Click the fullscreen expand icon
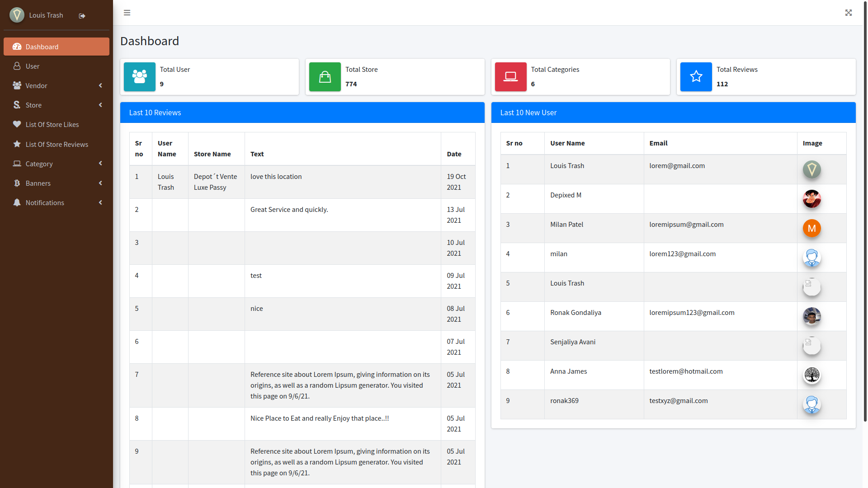 [849, 13]
